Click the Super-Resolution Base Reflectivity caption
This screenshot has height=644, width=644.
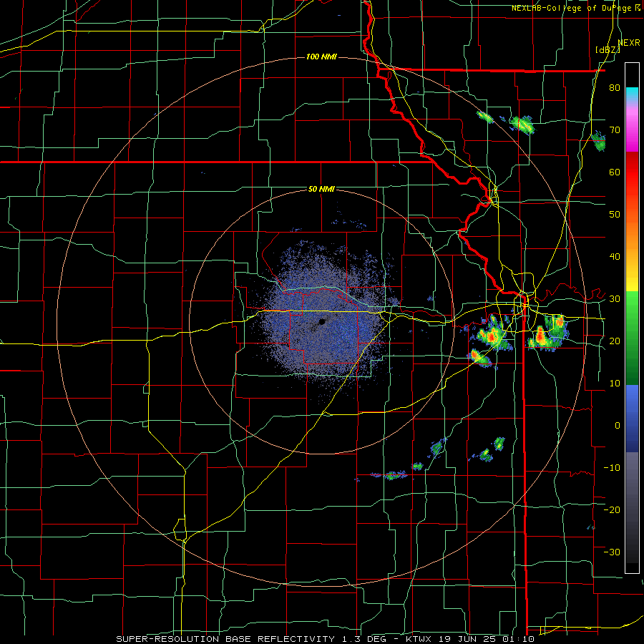point(225,639)
